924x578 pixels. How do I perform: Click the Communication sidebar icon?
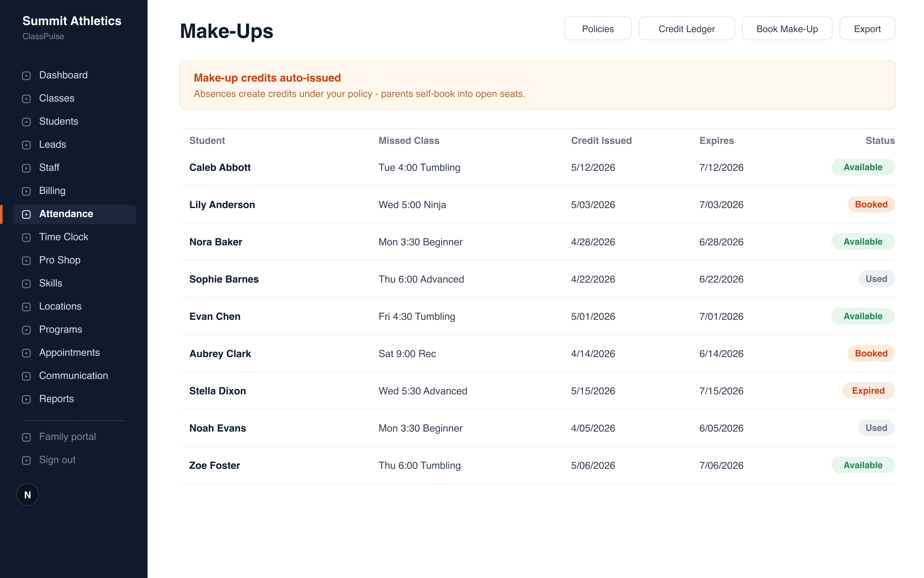coord(26,376)
